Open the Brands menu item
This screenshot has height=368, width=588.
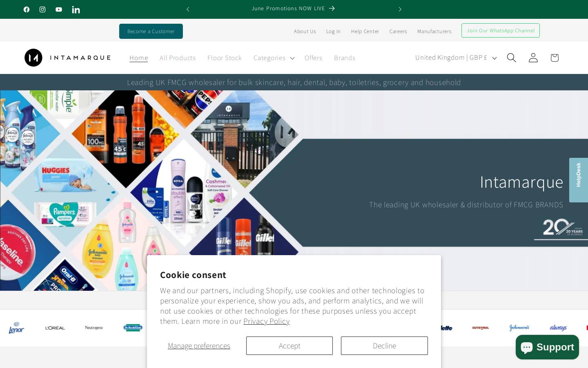(345, 58)
